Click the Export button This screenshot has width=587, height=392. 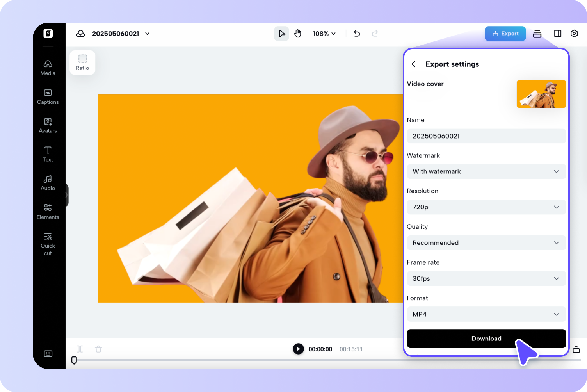pos(505,34)
